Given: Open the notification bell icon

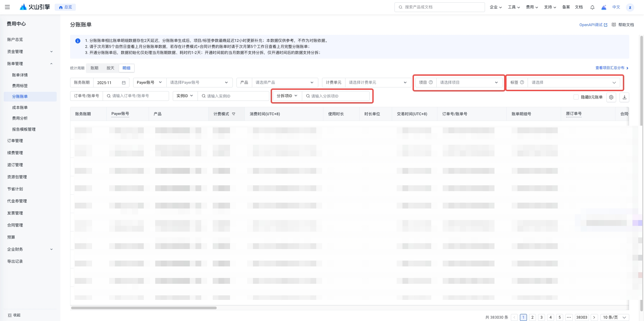Looking at the screenshot, I should click(592, 7).
